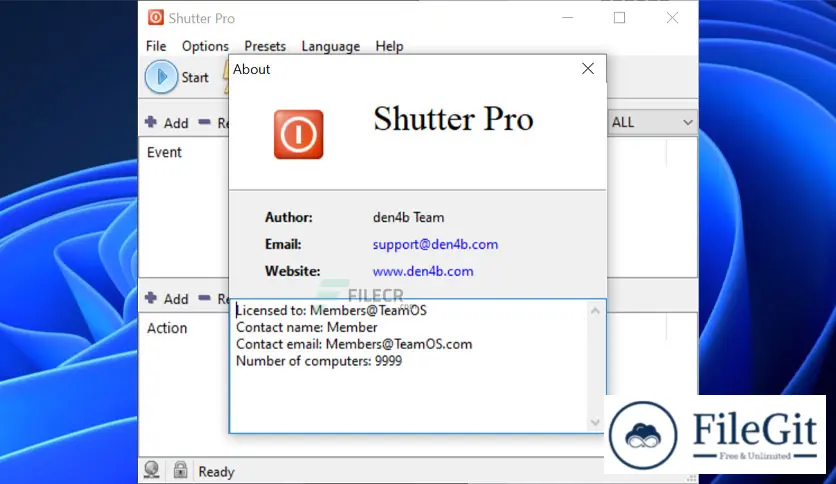The height and width of the screenshot is (484, 836).
Task: Open the Language menu
Action: point(331,46)
